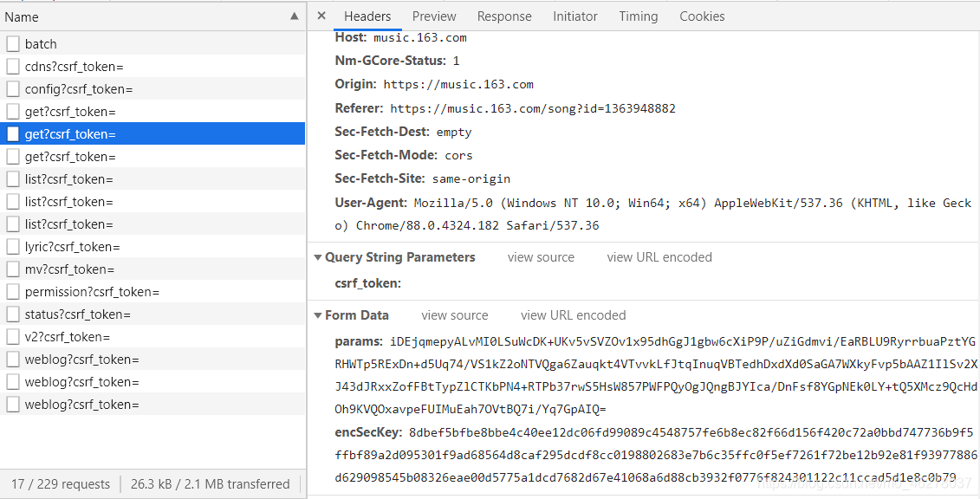The width and height of the screenshot is (980, 499).
Task: Select the permission?csrf_token= request
Action: tap(153, 292)
